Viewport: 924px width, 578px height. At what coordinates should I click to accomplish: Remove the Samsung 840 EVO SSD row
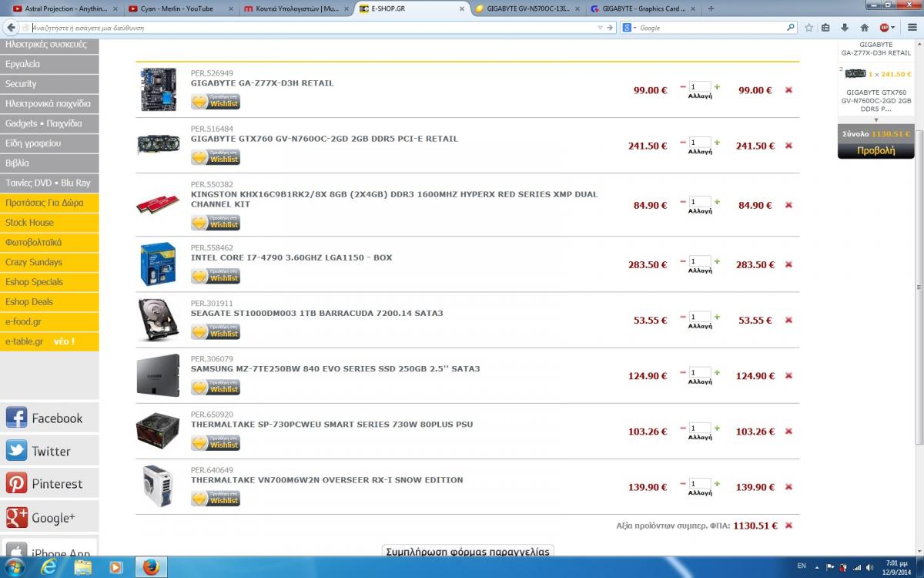click(x=788, y=376)
